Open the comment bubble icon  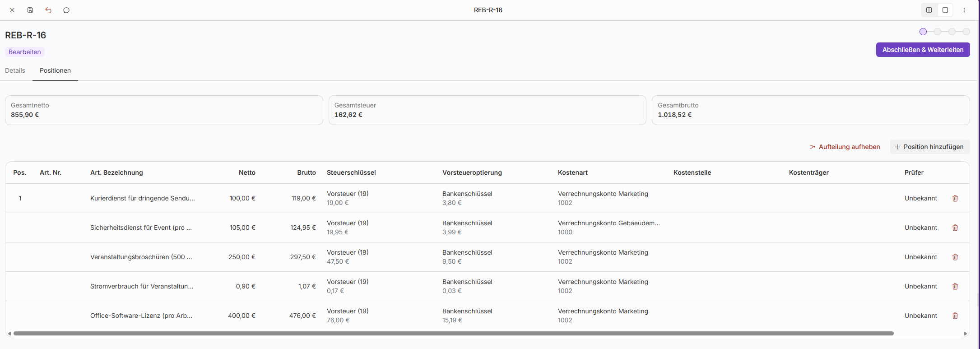(x=66, y=10)
